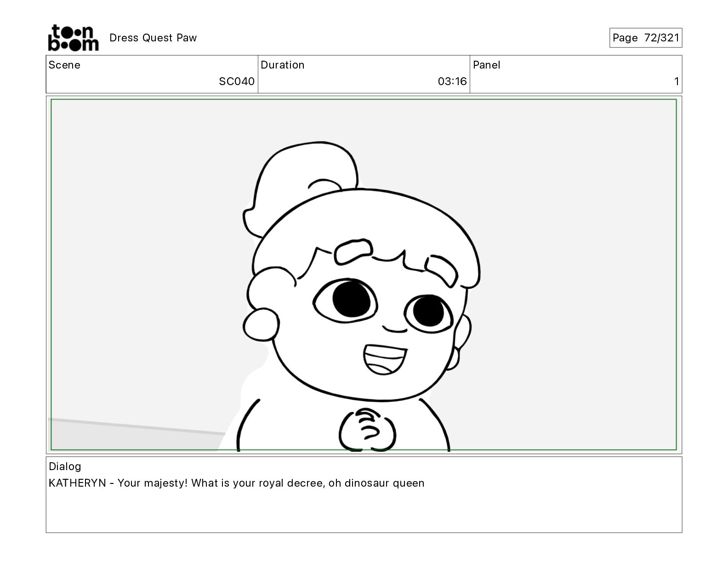
Task: Click the 'Dialog' section label
Action: [65, 466]
